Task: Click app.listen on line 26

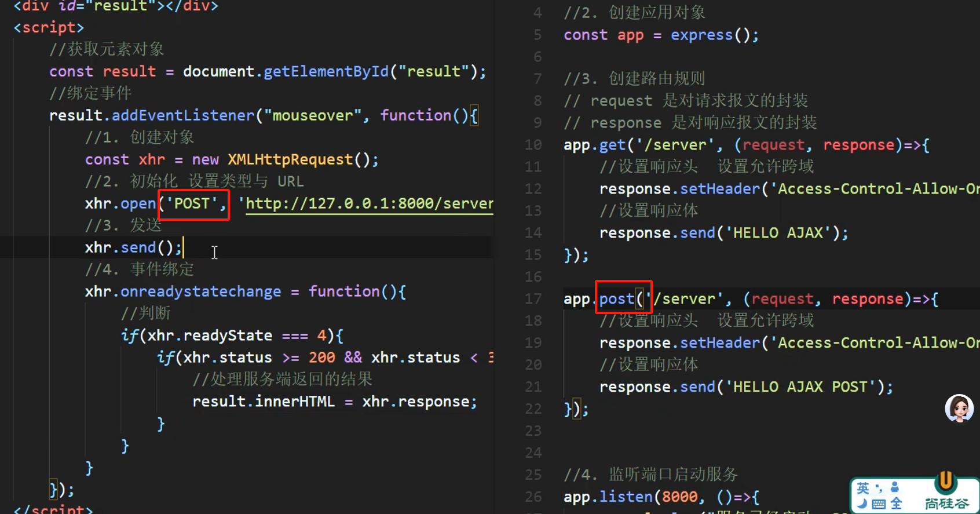Action: click(x=608, y=497)
